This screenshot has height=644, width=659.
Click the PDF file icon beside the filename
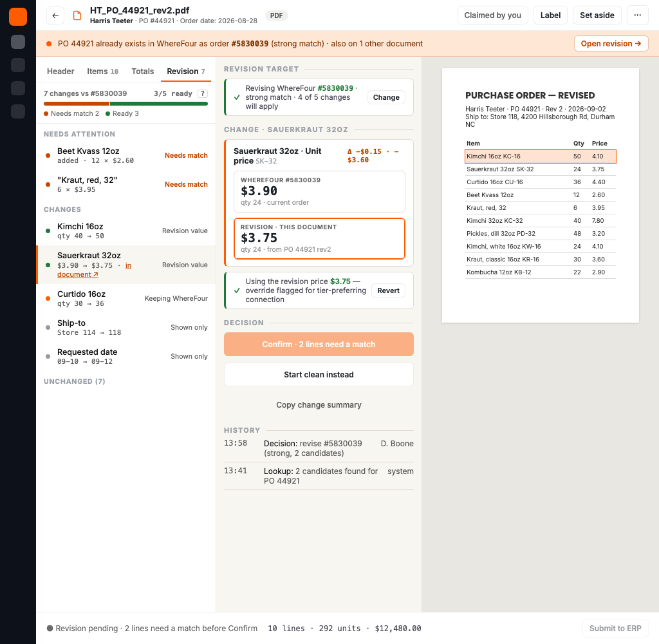77,15
